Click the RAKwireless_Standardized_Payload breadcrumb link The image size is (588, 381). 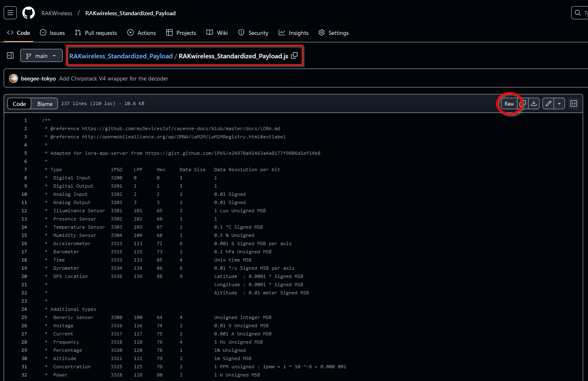[121, 56]
